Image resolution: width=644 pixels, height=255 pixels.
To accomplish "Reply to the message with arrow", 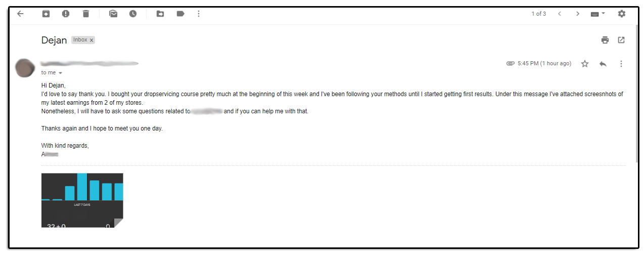I will coord(603,64).
